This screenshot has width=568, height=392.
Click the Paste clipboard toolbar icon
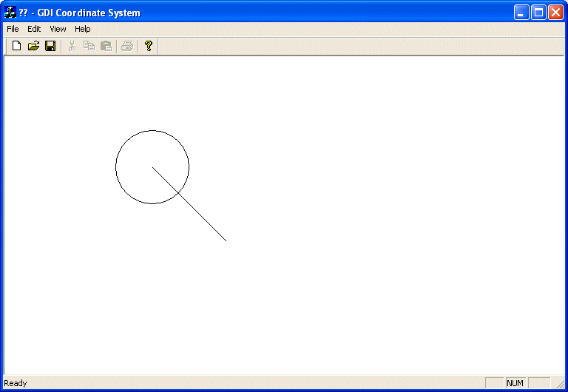pos(106,46)
